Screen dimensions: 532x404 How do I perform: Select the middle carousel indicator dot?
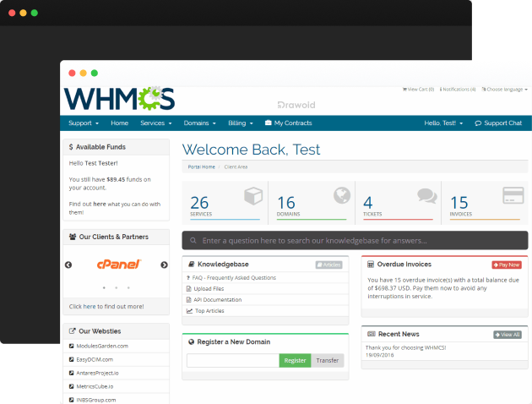click(117, 288)
